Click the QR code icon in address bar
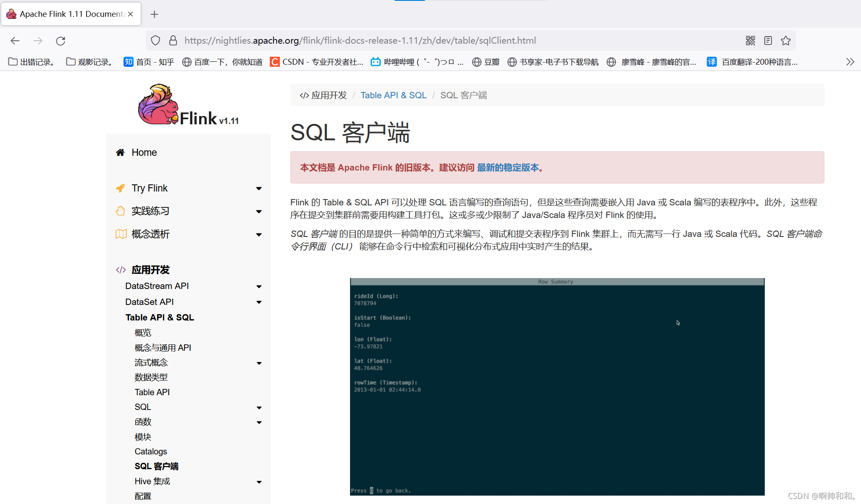This screenshot has width=861, height=504. (x=750, y=40)
